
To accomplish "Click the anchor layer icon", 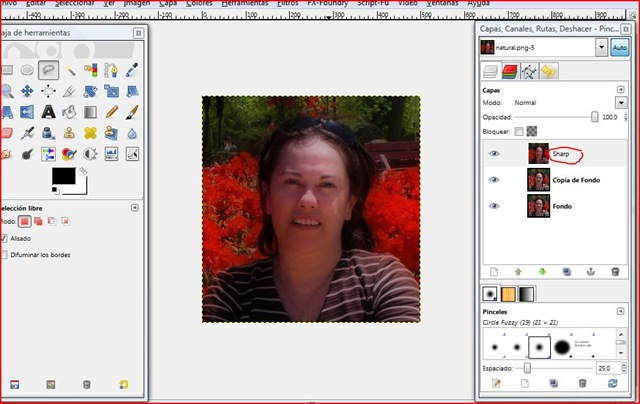I will pos(592,270).
